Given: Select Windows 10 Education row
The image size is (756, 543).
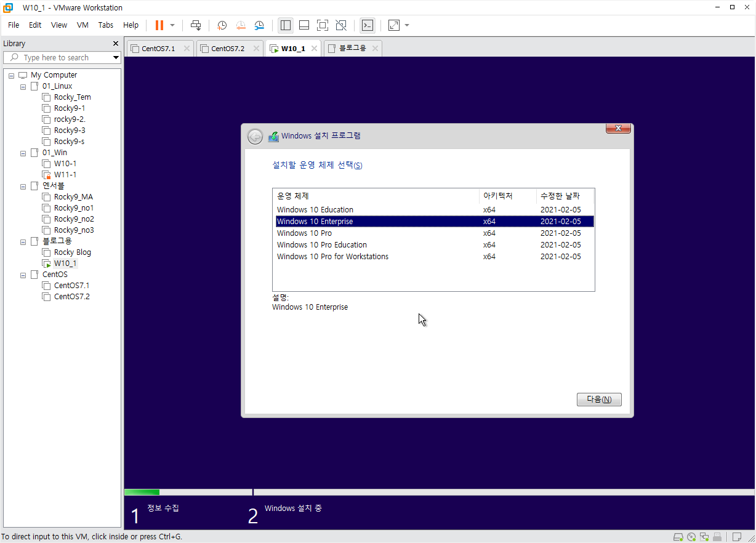Looking at the screenshot, I should pos(435,210).
